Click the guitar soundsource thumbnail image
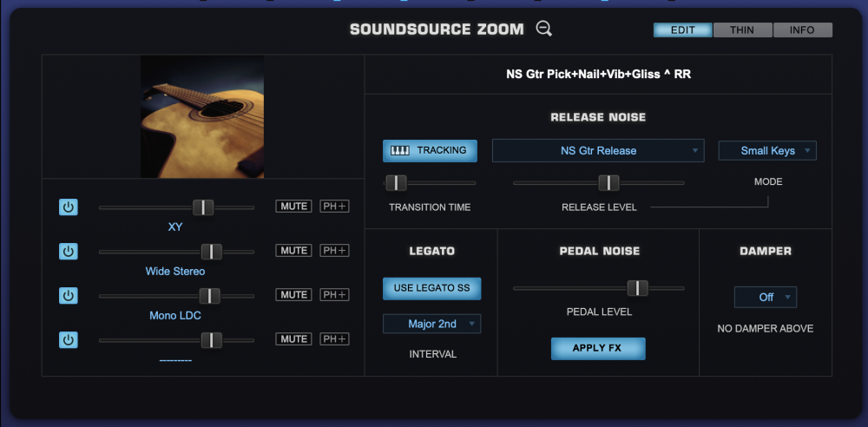The image size is (868, 427). (x=202, y=117)
